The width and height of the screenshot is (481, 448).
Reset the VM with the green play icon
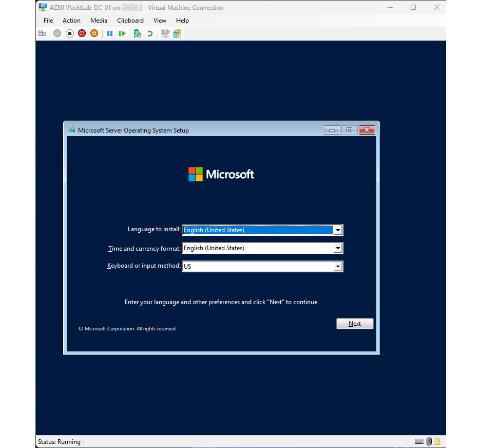coord(122,33)
